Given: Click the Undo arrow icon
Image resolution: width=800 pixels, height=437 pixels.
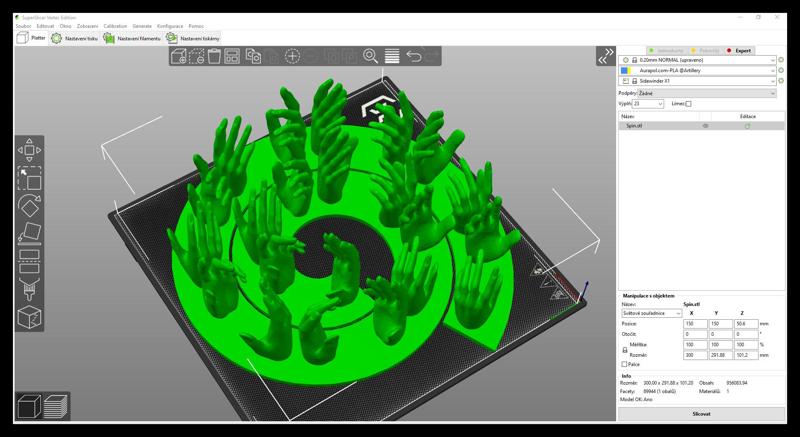Looking at the screenshot, I should 414,56.
